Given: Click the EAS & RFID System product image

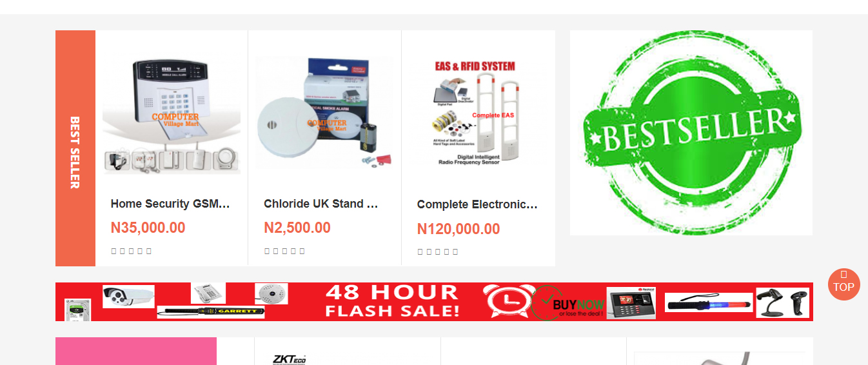Looking at the screenshot, I should pyautogui.click(x=478, y=114).
